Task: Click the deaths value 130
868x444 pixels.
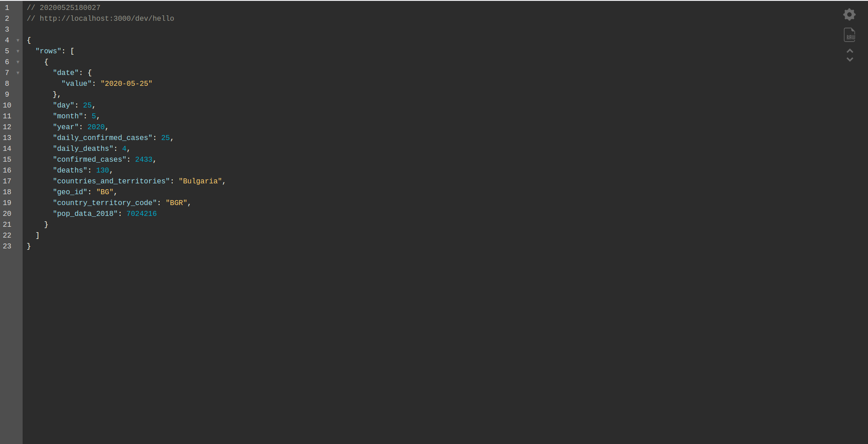Action: [x=103, y=170]
